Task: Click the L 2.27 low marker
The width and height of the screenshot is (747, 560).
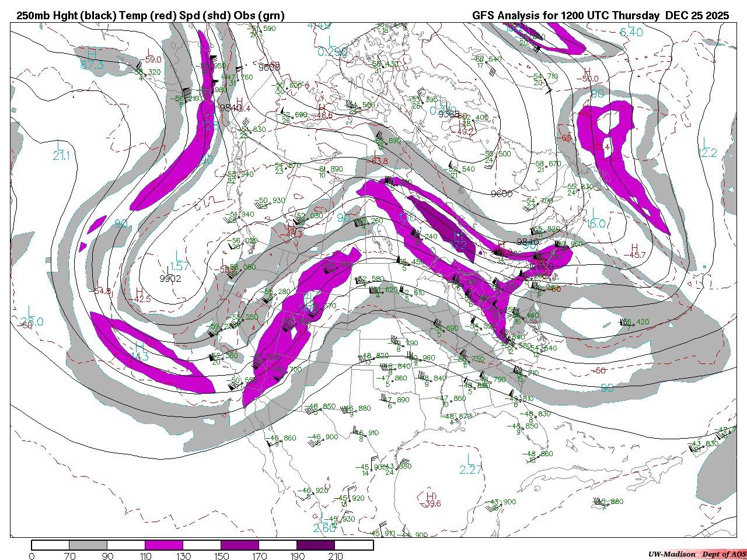Action: [470, 464]
